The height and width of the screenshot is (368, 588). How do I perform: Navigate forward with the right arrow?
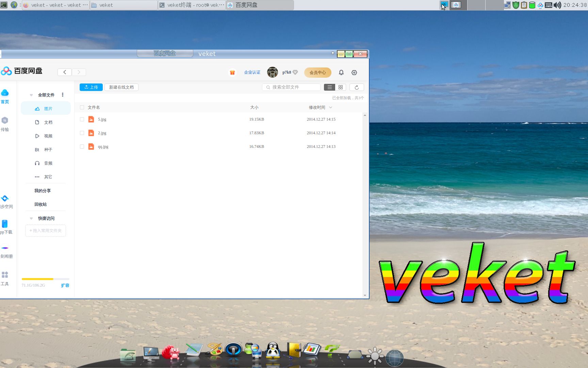[x=79, y=72]
